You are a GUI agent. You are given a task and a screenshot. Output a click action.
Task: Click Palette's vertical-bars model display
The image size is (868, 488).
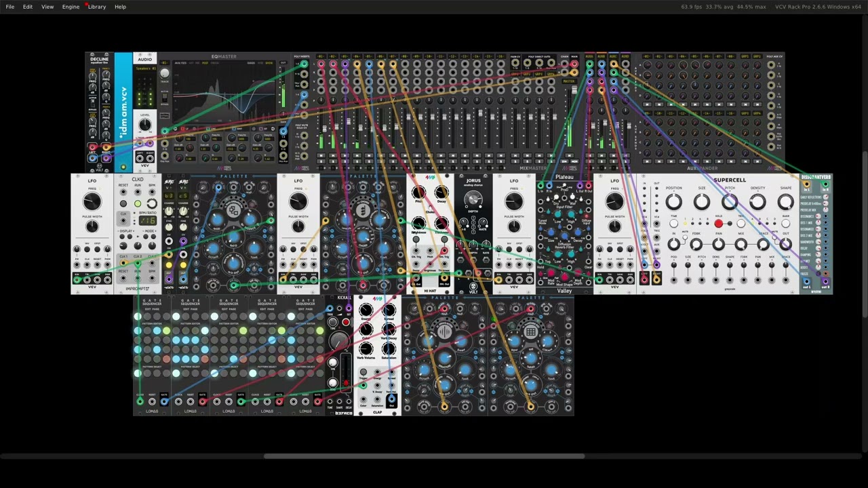(x=444, y=331)
